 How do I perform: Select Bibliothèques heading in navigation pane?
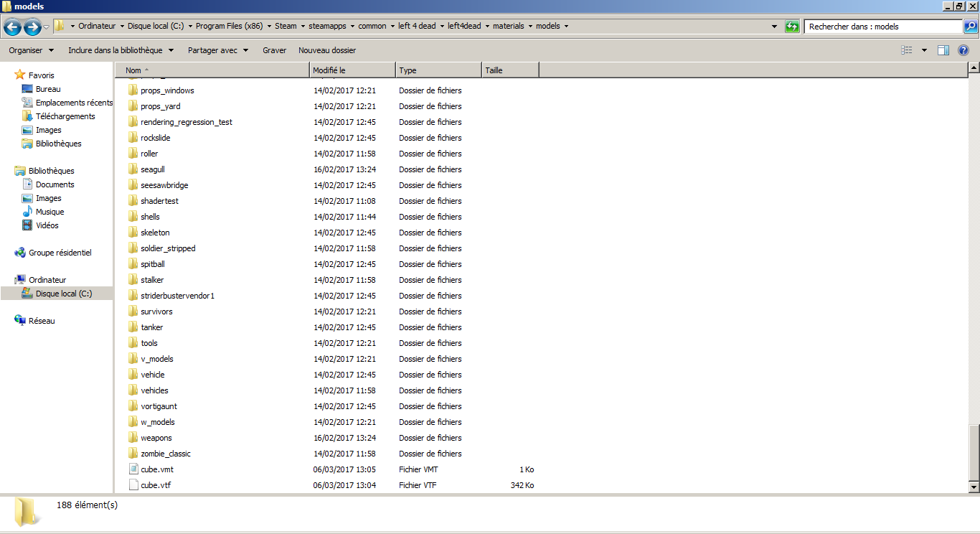click(51, 171)
